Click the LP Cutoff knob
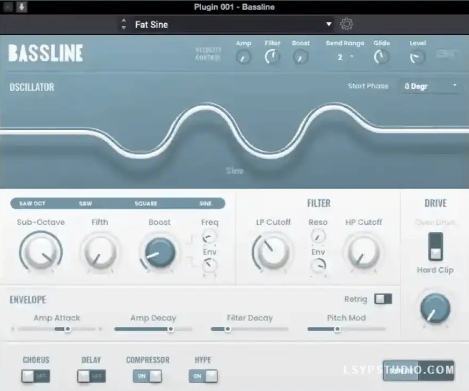 click(272, 252)
